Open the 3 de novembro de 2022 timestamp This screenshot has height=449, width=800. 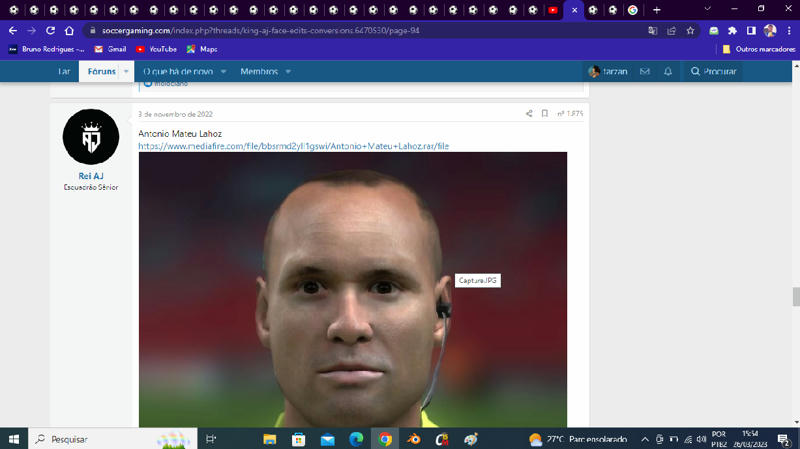click(175, 114)
